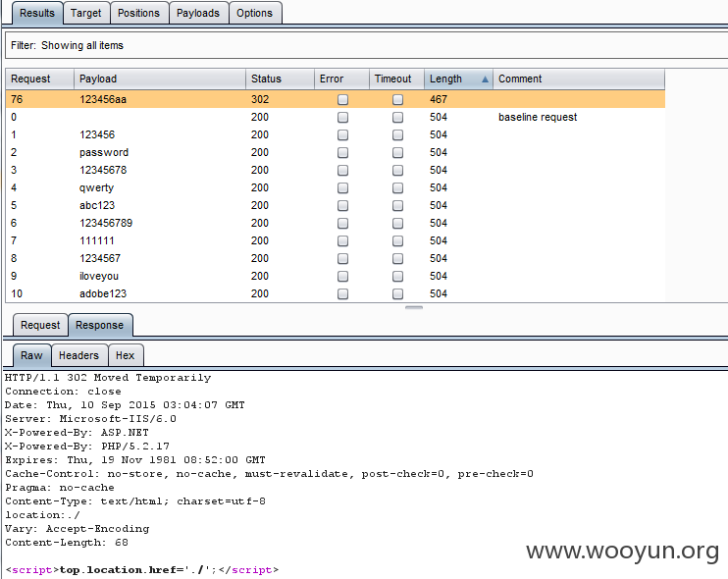Select payload cell '123456789'

click(106, 223)
